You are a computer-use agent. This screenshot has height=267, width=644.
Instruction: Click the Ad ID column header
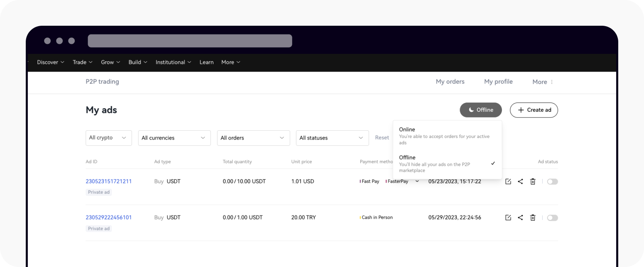point(91,162)
